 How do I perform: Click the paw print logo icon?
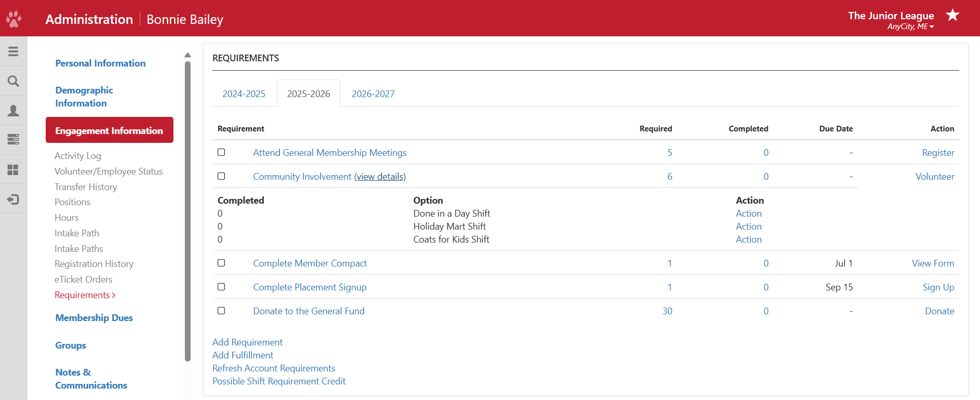click(14, 19)
